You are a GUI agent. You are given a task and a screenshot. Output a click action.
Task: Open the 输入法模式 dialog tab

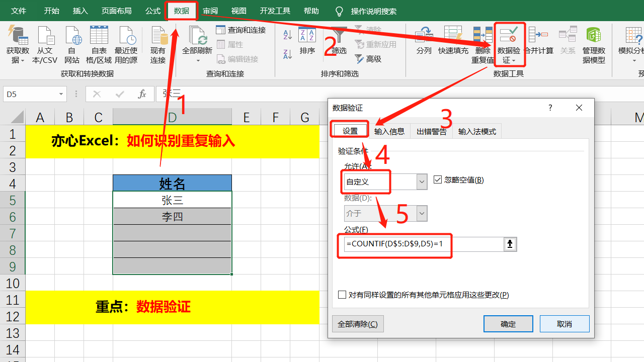477,131
